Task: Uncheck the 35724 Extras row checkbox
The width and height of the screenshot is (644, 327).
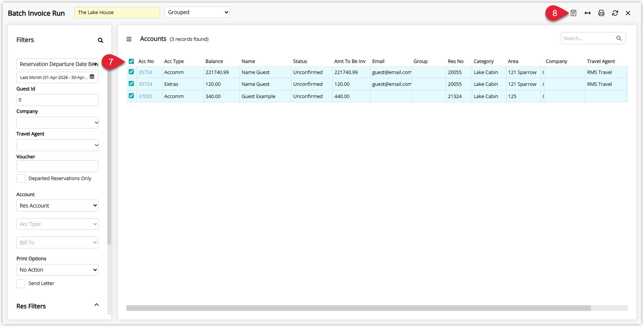Action: (131, 84)
